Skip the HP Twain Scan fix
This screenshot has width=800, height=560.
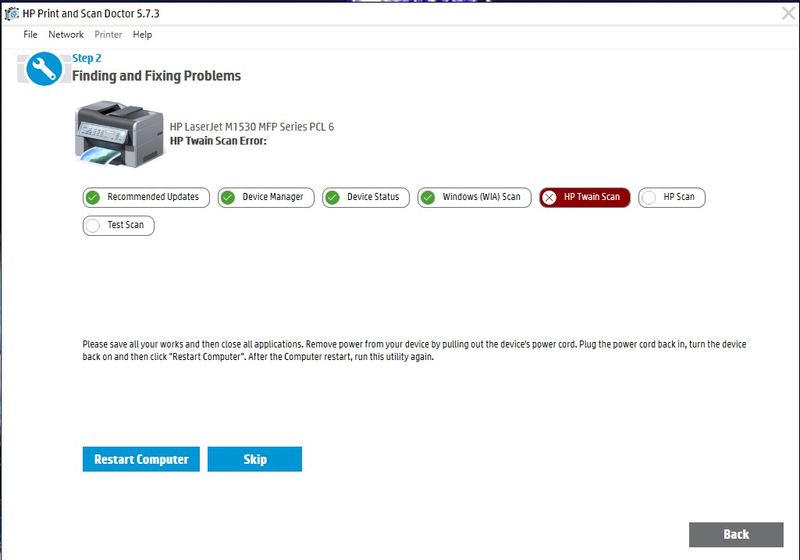click(x=255, y=459)
